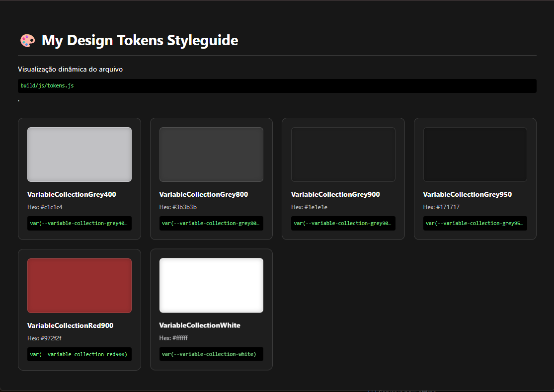The width and height of the screenshot is (554, 392).
Task: Select the Hex: #171717 value
Action: (x=441, y=207)
